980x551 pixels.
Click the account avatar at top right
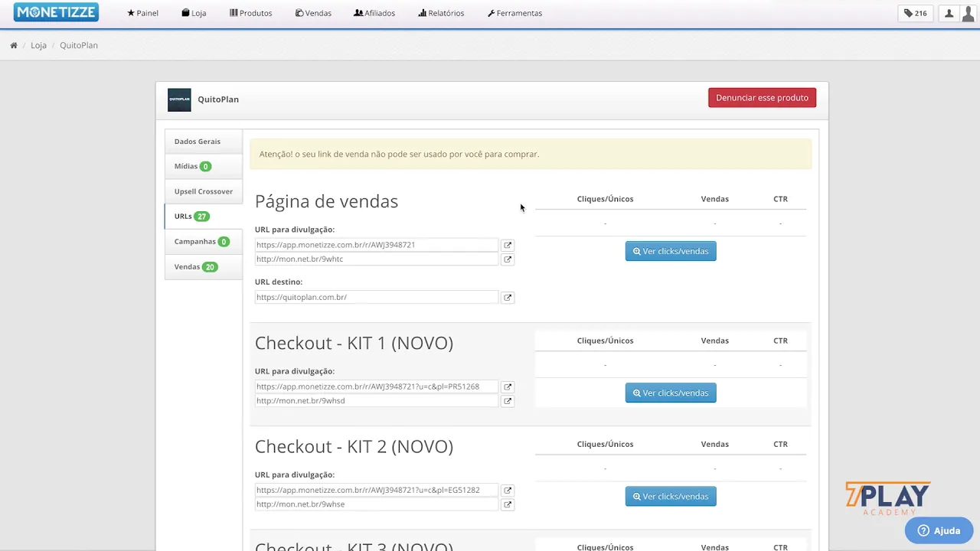969,13
